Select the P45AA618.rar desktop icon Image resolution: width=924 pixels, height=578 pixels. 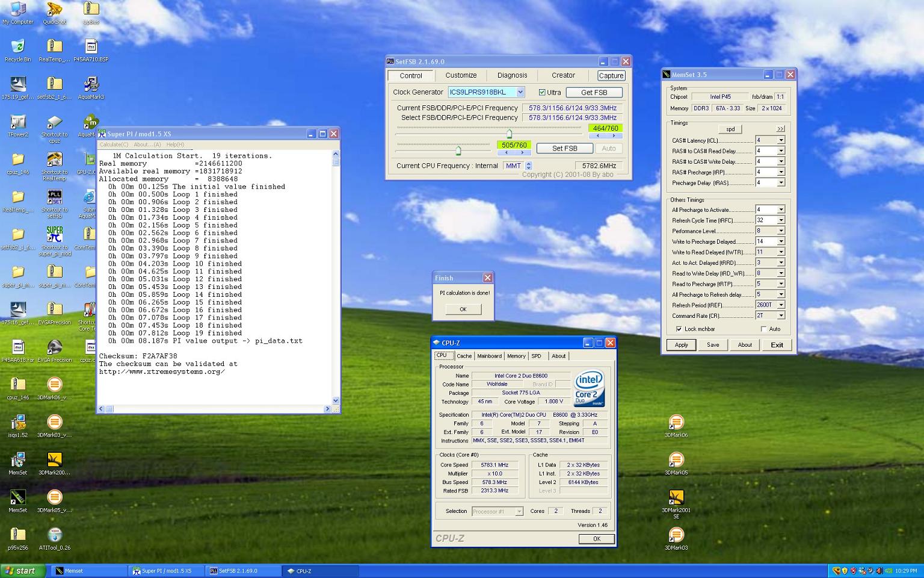(x=18, y=350)
